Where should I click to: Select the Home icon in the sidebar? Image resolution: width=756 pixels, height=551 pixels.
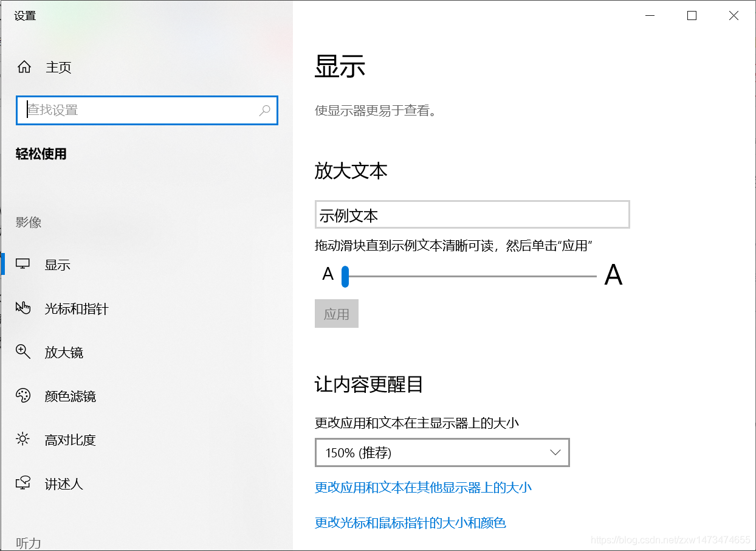[23, 67]
